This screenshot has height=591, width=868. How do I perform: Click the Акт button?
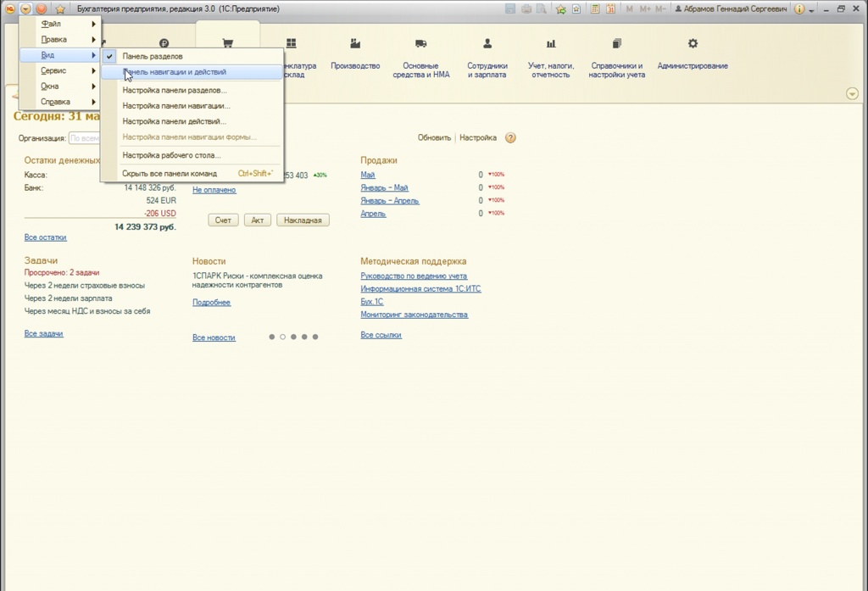[258, 220]
